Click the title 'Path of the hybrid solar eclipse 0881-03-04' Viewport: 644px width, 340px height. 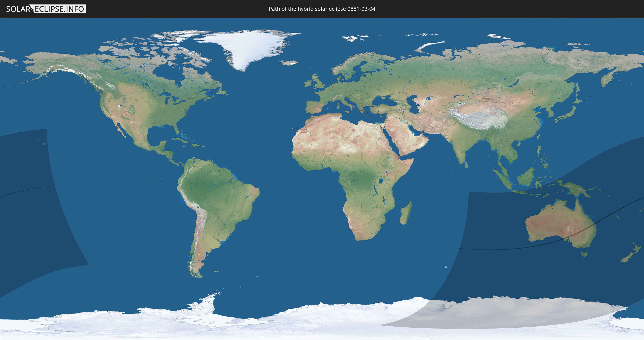(322, 9)
